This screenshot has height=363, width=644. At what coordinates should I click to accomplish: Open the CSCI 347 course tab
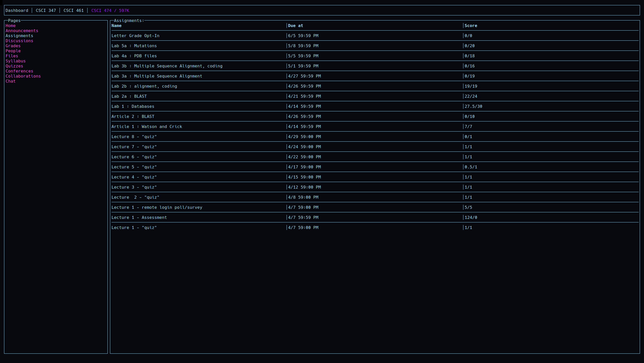46,10
